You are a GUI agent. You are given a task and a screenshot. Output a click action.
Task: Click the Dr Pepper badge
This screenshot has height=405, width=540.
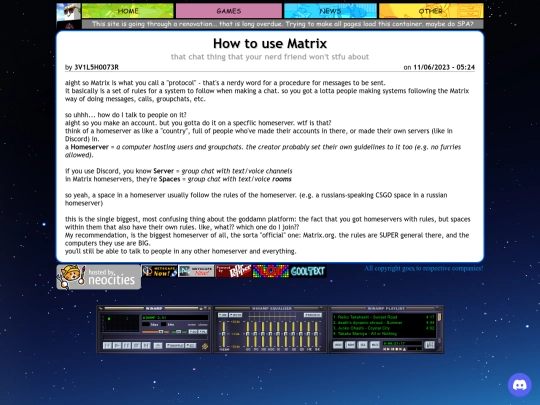click(233, 271)
